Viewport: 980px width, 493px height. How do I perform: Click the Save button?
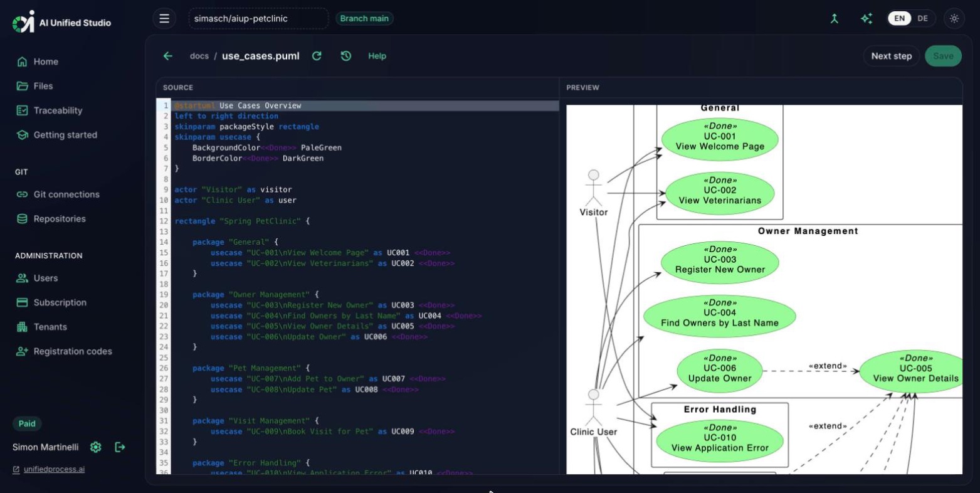click(943, 56)
